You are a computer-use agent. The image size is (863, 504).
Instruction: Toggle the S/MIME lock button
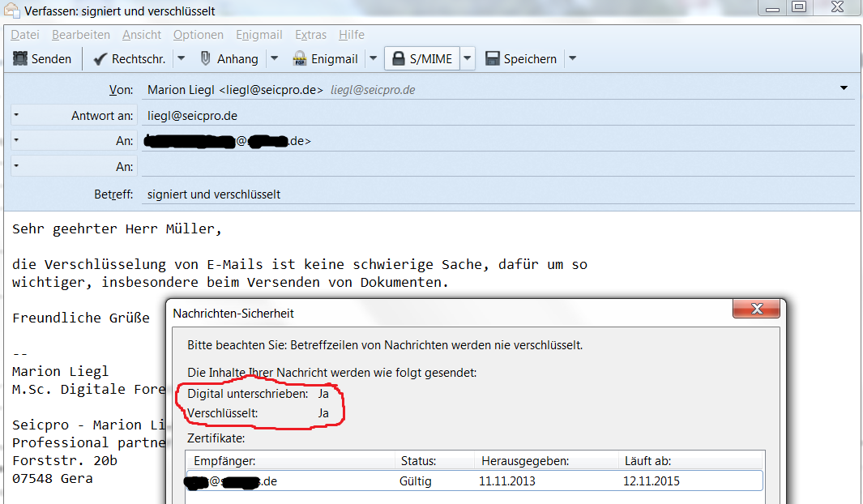421,58
